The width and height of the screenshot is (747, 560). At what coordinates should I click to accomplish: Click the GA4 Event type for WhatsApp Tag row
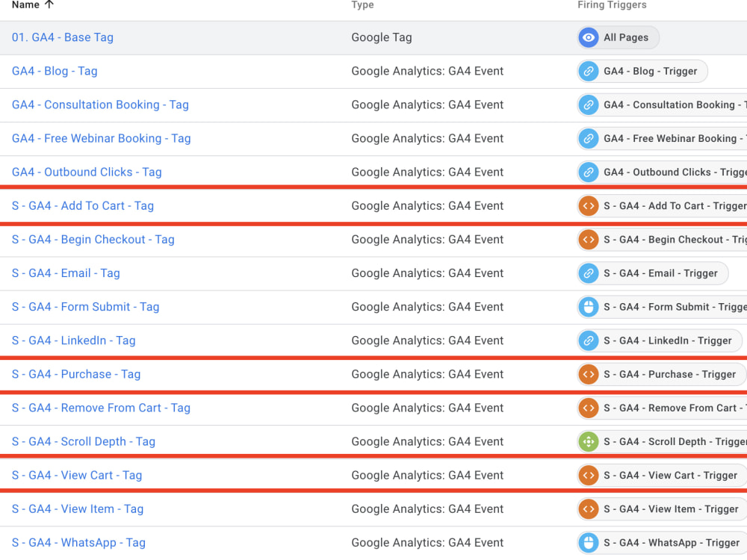pos(427,543)
